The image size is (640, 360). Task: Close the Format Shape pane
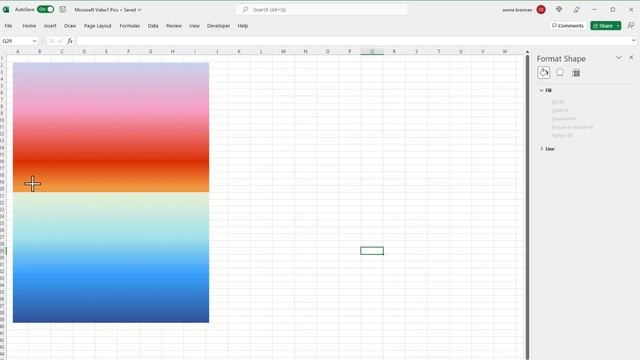tap(631, 58)
